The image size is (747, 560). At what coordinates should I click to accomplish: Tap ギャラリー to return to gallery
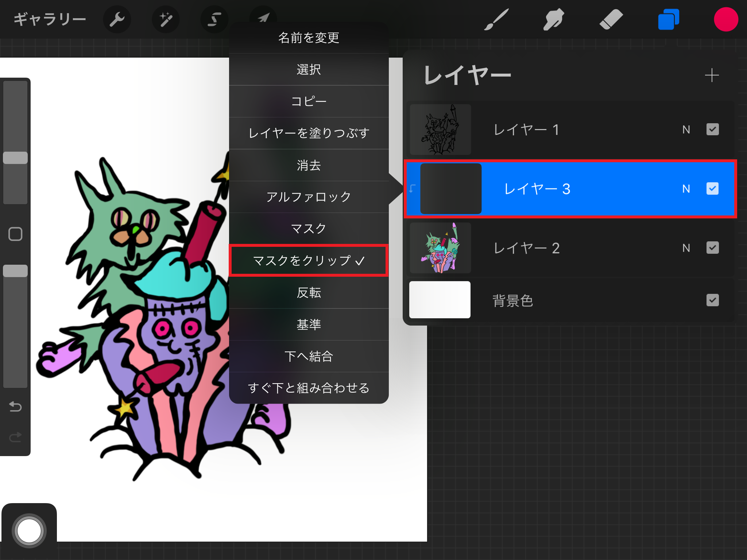click(x=50, y=19)
